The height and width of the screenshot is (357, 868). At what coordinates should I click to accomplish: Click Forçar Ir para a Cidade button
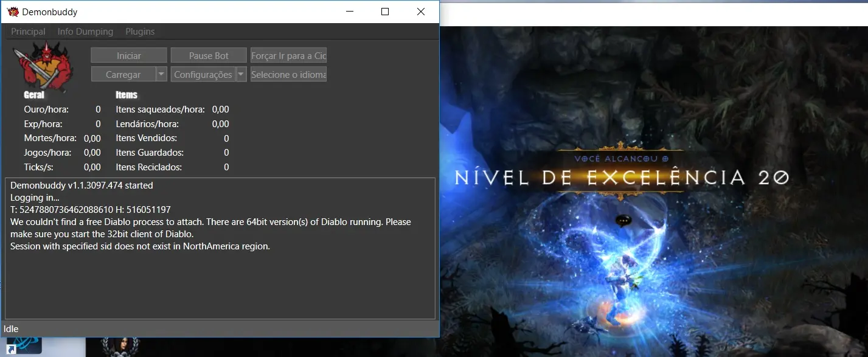click(x=288, y=55)
